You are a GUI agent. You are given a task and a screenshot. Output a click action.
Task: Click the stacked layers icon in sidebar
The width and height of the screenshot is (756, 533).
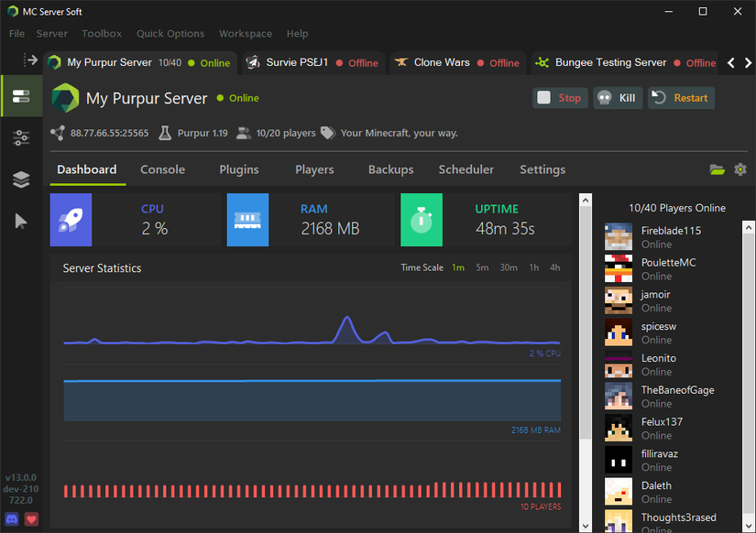tap(21, 179)
